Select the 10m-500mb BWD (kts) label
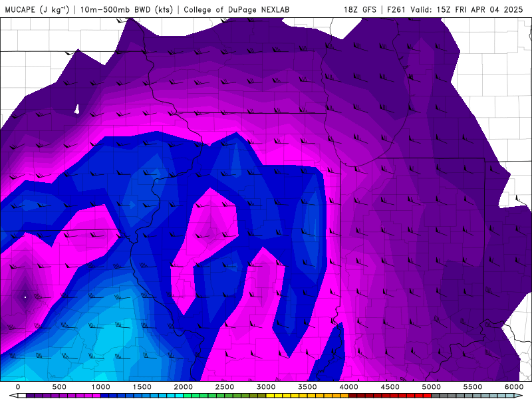The image size is (532, 399). pos(126,9)
